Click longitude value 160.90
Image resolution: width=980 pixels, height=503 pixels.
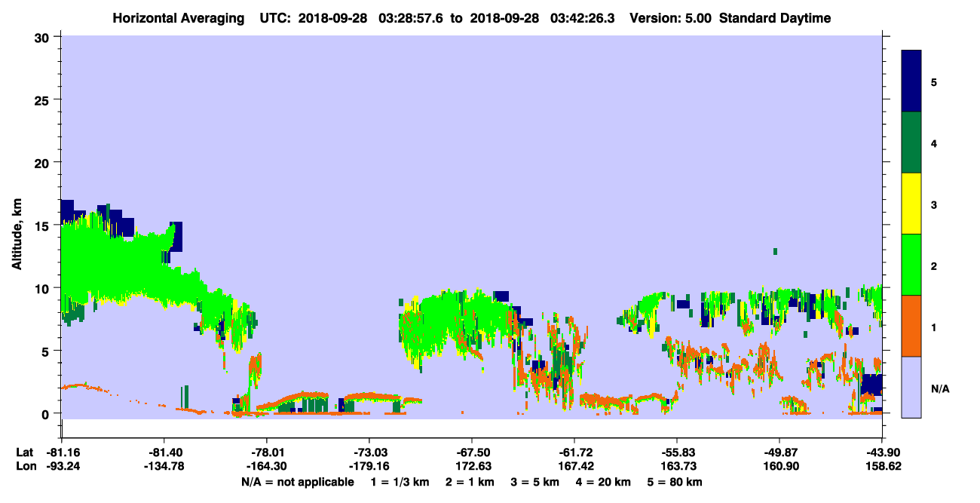coord(779,465)
